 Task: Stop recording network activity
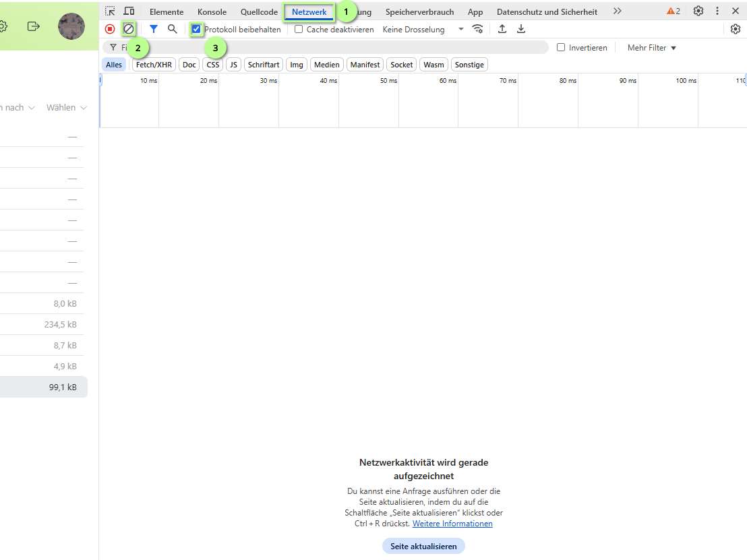click(110, 29)
